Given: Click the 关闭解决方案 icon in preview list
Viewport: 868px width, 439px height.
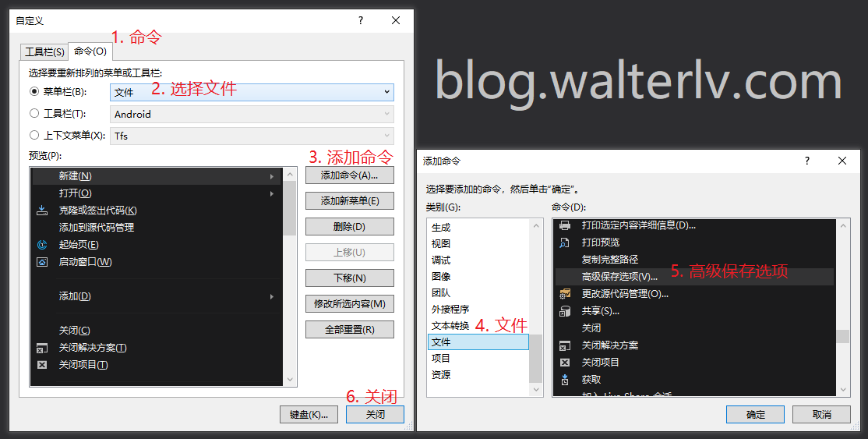Looking at the screenshot, I should [x=42, y=348].
